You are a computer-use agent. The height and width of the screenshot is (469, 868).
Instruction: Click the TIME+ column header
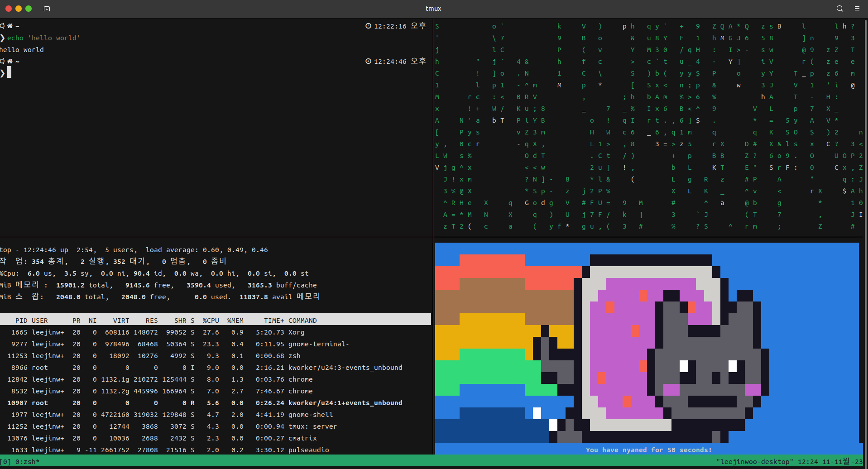point(274,321)
